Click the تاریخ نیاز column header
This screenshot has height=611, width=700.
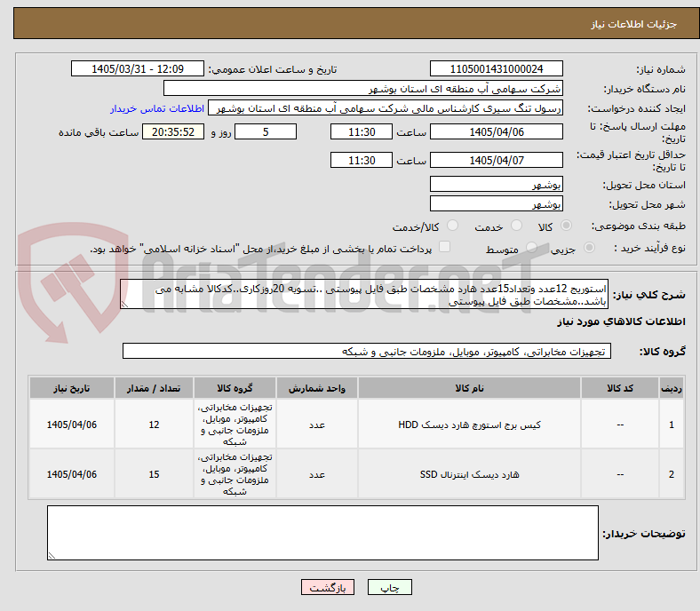72,388
